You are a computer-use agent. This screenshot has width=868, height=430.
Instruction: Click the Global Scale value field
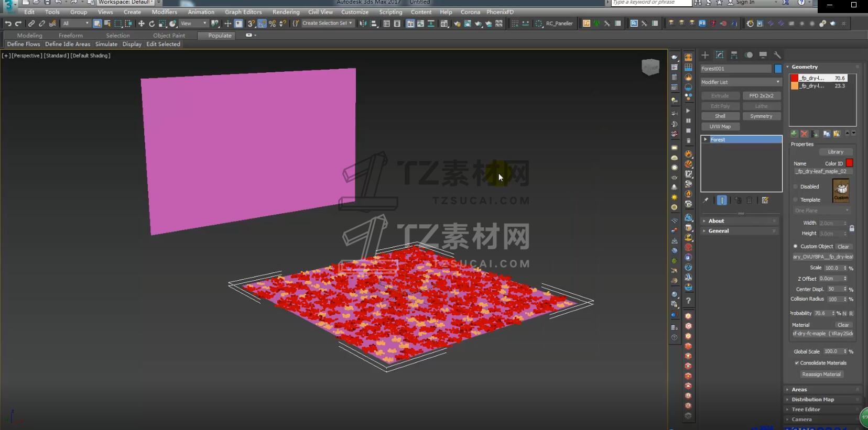tap(832, 351)
